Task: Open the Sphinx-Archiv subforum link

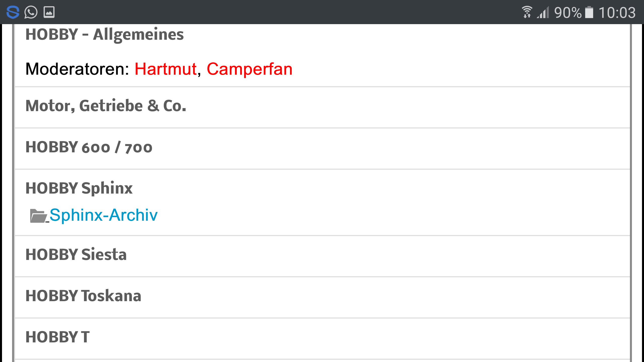Action: coord(103,215)
